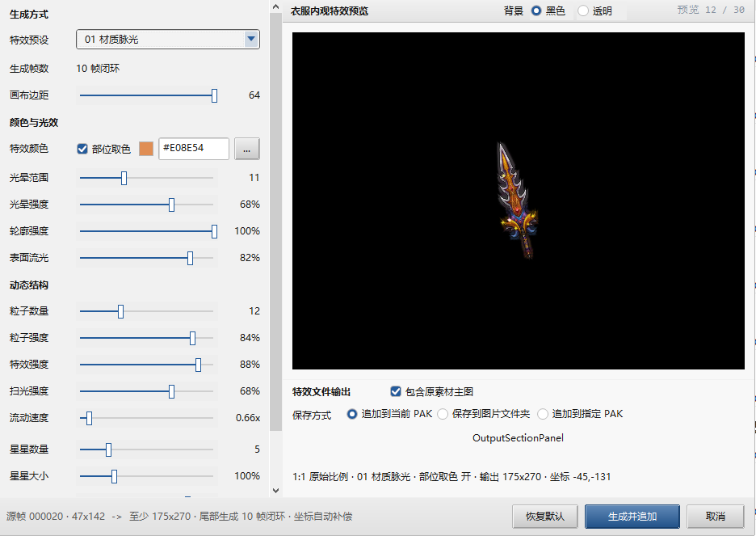Click the settings panel vertical scrollbar thumb
This screenshot has height=536, width=756.
click(275, 222)
